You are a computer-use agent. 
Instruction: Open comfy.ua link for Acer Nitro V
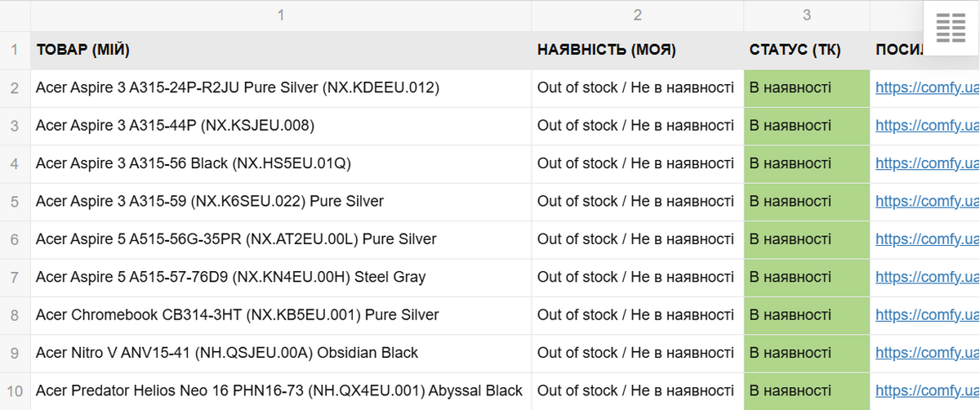coord(926,353)
